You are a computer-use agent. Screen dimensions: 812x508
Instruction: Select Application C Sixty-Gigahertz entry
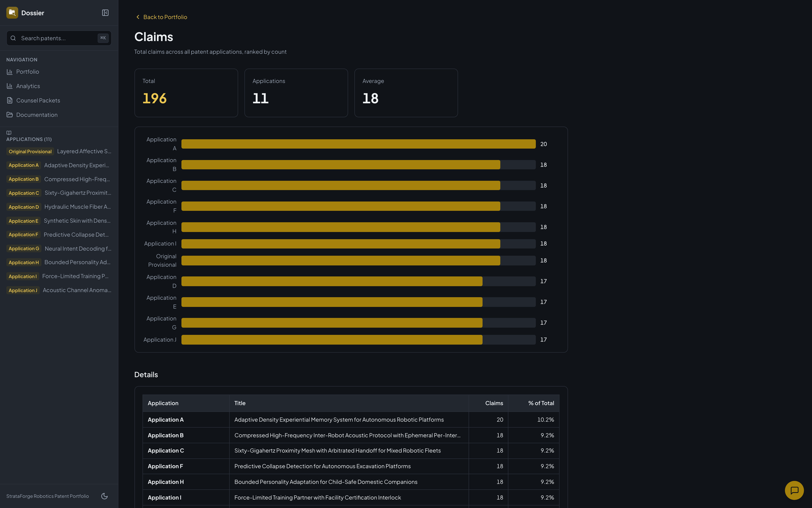[59, 193]
